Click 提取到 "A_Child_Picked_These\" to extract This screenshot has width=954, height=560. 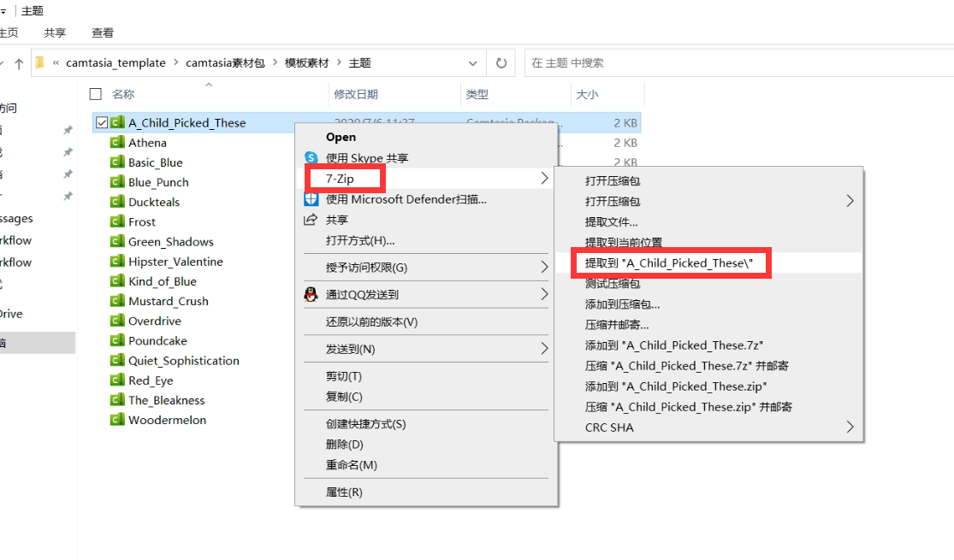click(670, 262)
